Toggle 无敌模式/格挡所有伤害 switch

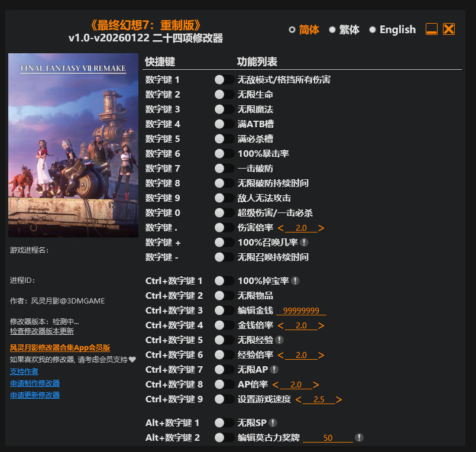pyautogui.click(x=224, y=80)
